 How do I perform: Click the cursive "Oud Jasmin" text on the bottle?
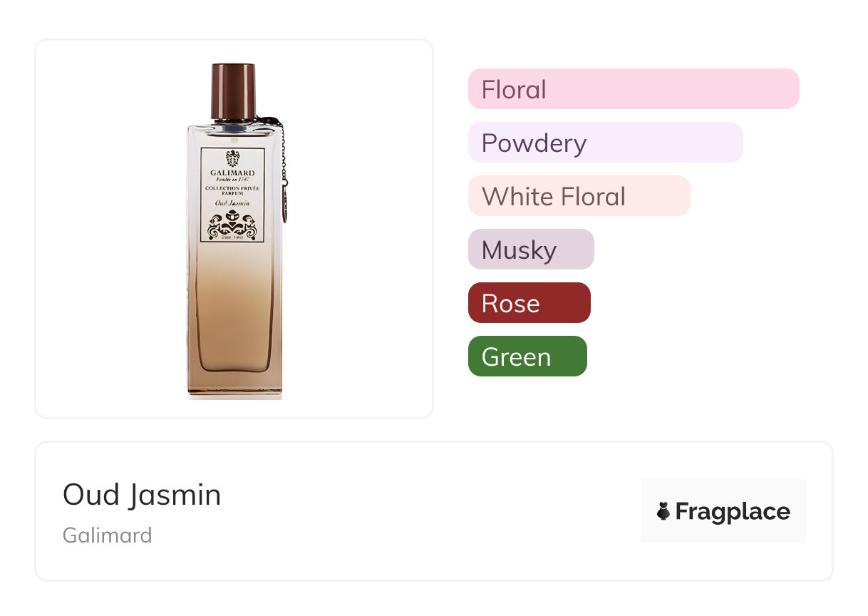(x=232, y=203)
